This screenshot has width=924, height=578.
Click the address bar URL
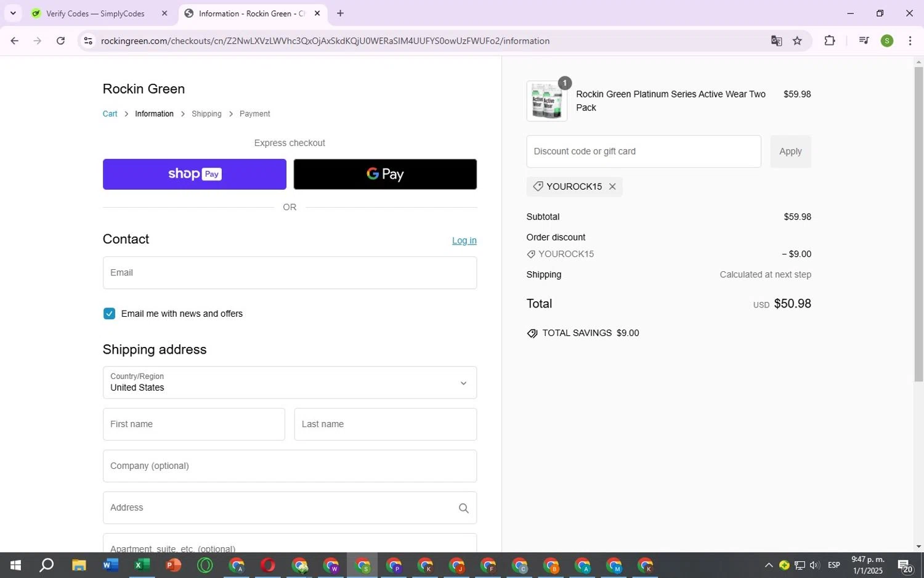point(325,41)
